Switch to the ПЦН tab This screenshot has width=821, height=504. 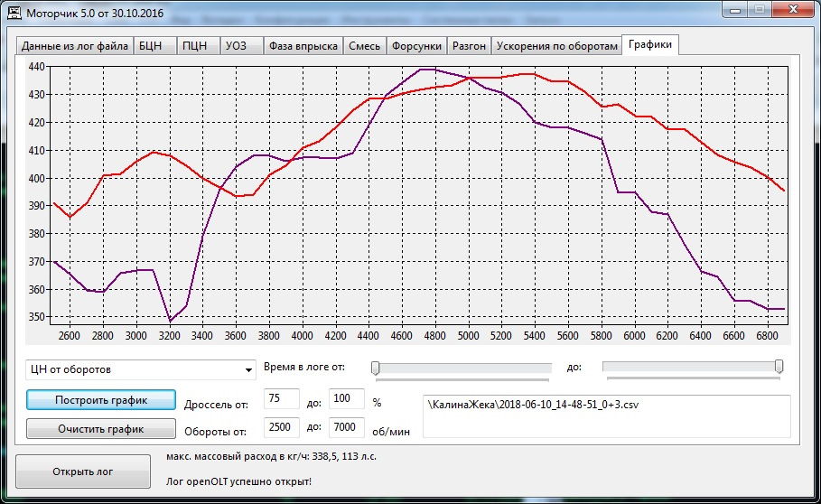tap(199, 46)
